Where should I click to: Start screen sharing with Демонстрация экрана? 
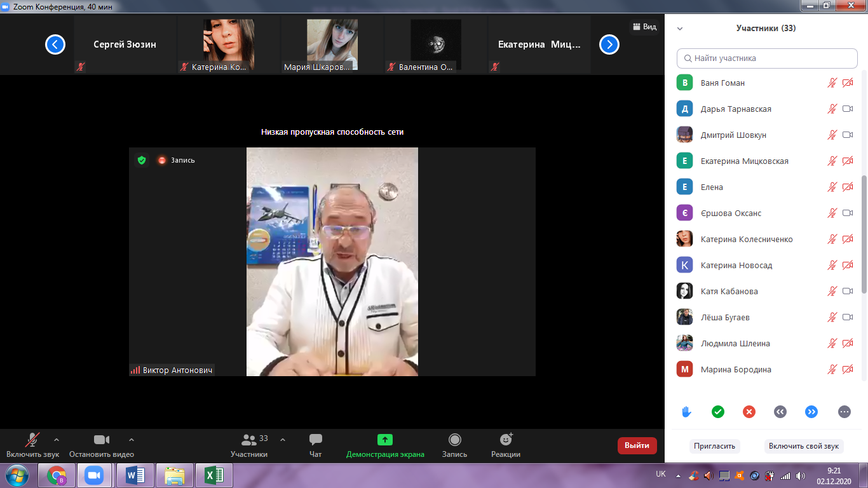[x=385, y=445]
